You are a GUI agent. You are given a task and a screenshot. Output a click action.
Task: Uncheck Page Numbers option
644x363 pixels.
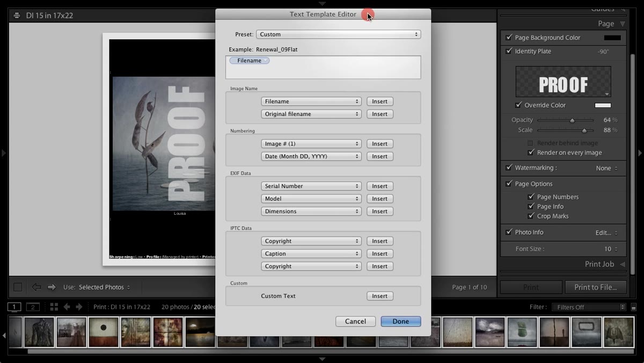point(531,197)
